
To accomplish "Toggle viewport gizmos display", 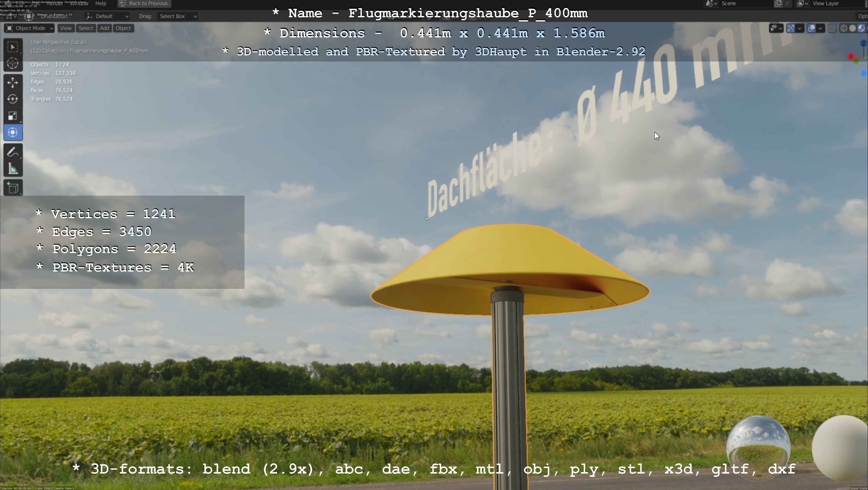I will click(791, 28).
